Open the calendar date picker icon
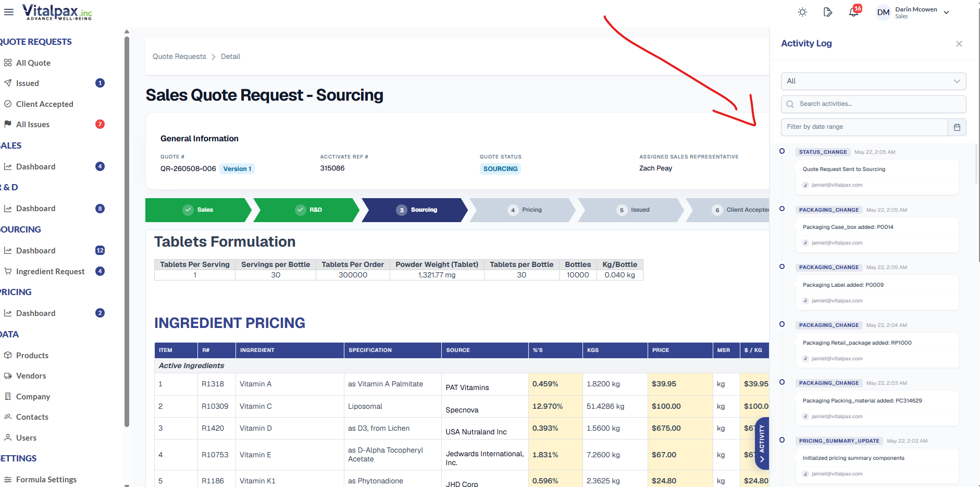980x487 pixels. pos(957,127)
